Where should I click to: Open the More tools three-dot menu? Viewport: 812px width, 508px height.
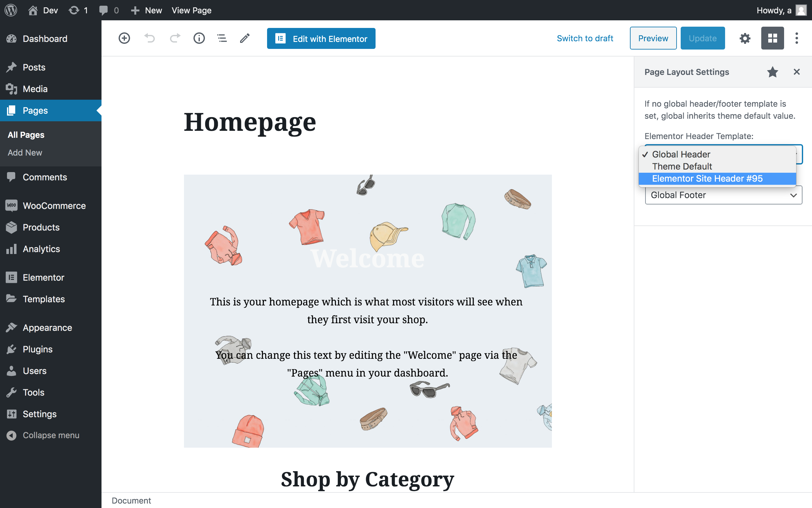796,38
